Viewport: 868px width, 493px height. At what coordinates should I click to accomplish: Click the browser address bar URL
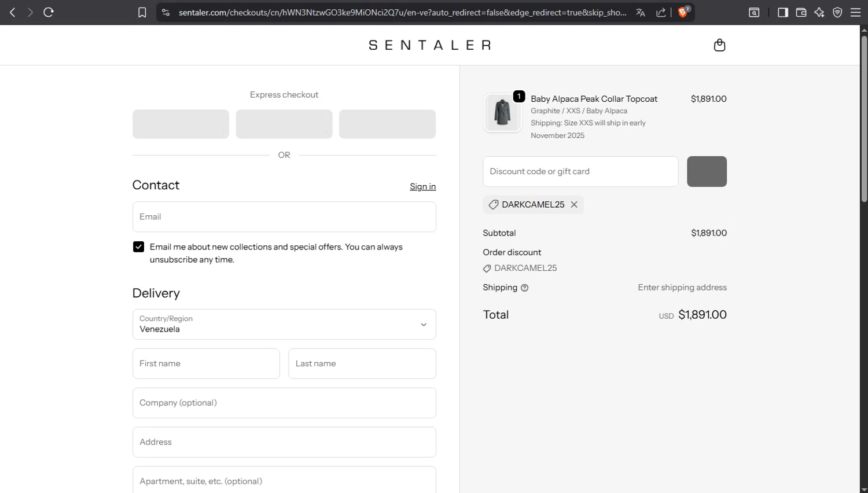(402, 12)
